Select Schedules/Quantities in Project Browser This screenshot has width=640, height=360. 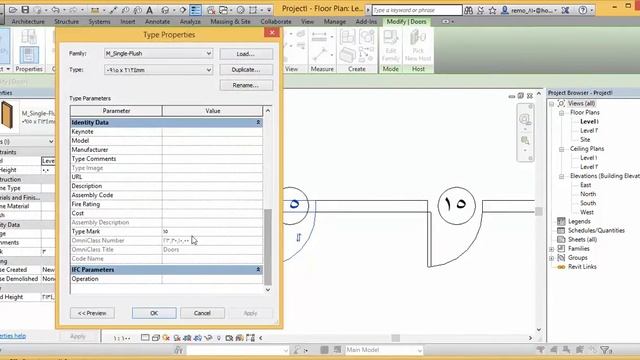pyautogui.click(x=596, y=231)
